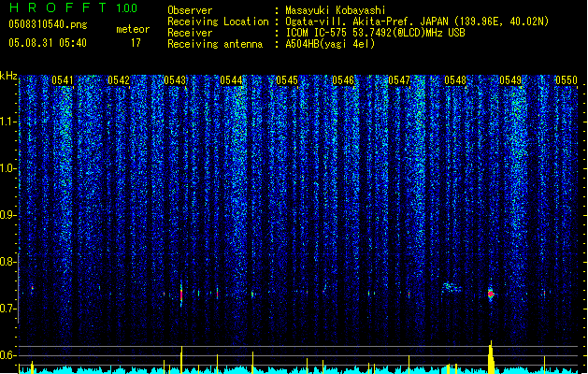
Task: Click time marker 0543
Action: [175, 80]
